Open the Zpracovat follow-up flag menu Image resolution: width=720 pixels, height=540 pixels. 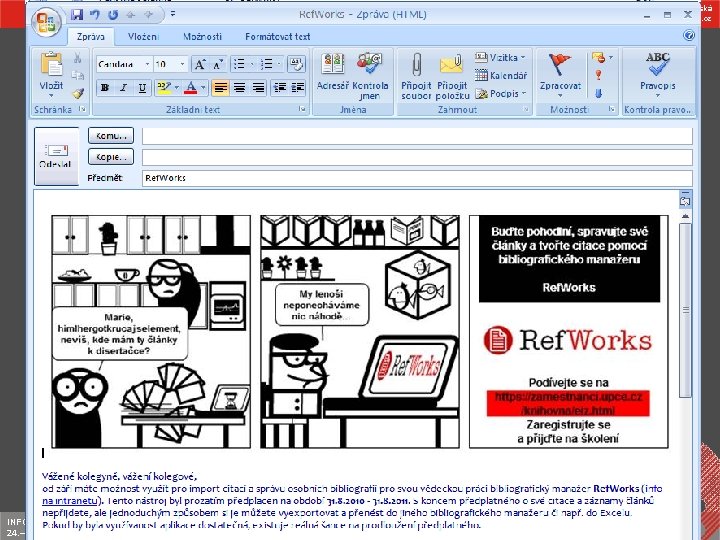[x=560, y=75]
